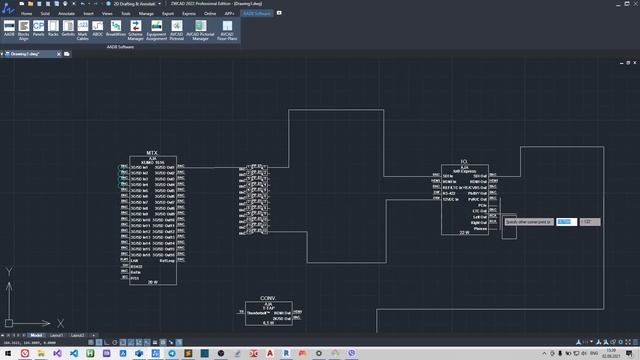Click the AVCAD Pictorial icon
Screen dimensions: 640x360
click(x=177, y=30)
